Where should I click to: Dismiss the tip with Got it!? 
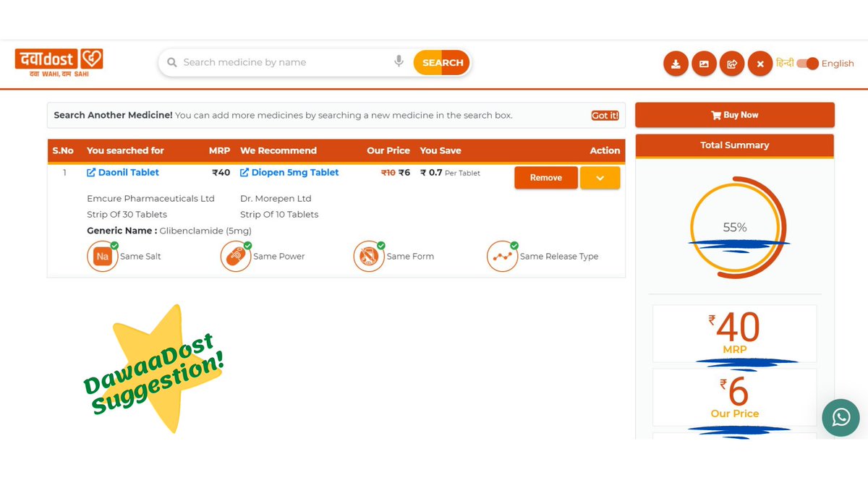(605, 116)
